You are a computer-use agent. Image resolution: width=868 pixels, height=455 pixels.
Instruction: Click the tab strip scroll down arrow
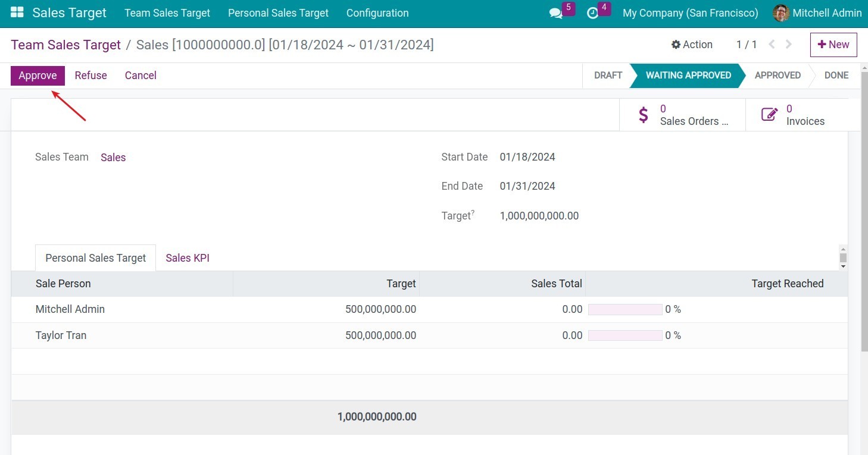click(843, 266)
